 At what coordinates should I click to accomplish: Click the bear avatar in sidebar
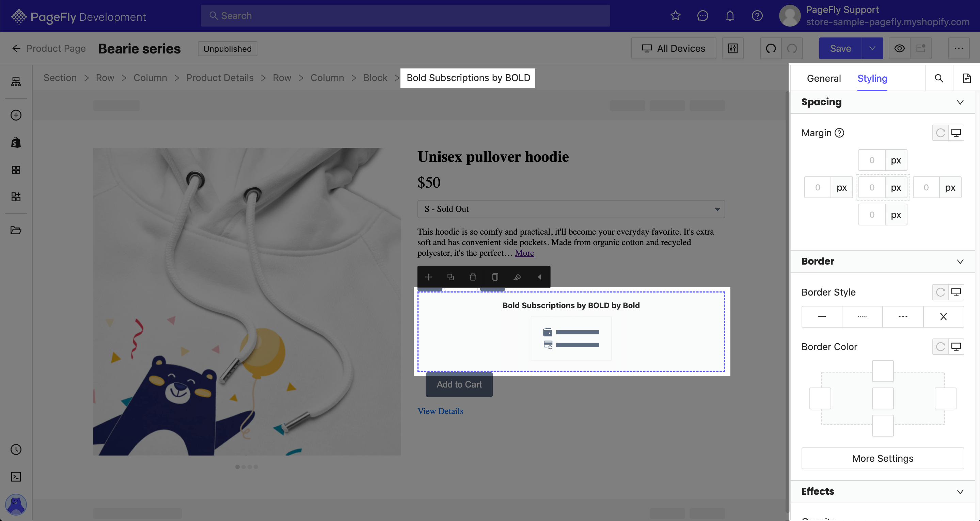16,505
